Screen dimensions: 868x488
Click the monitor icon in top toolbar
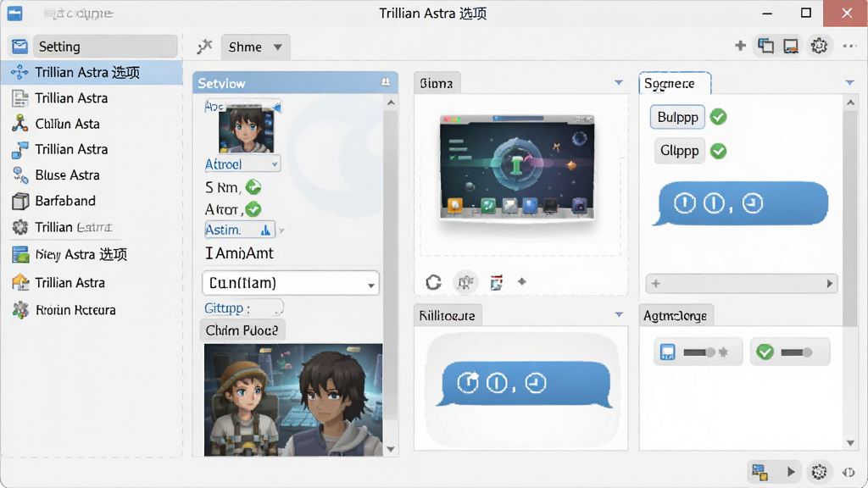tap(791, 46)
